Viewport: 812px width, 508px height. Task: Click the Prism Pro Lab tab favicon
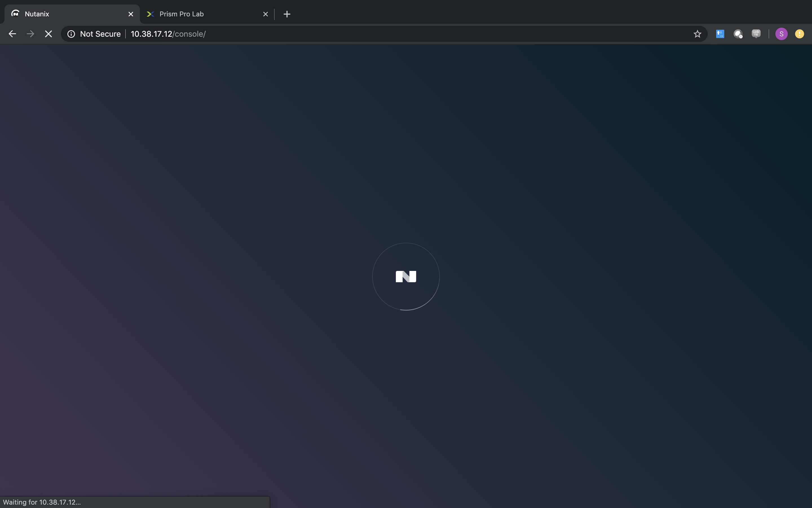pos(150,14)
